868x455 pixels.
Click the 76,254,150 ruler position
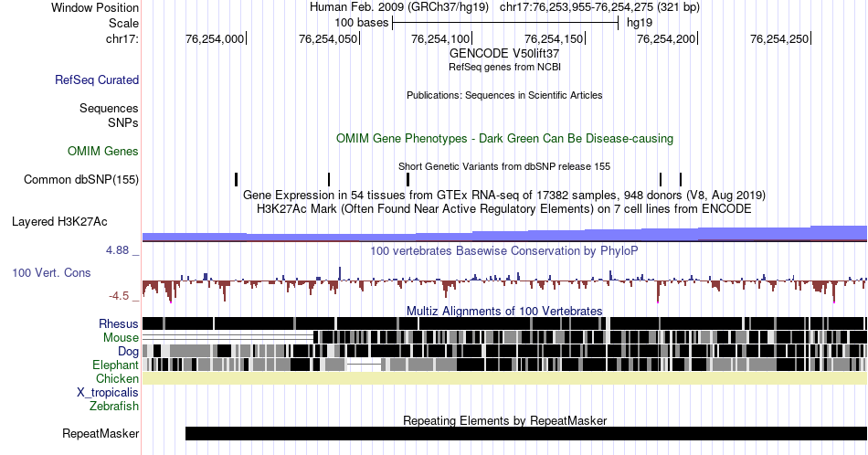554,38
